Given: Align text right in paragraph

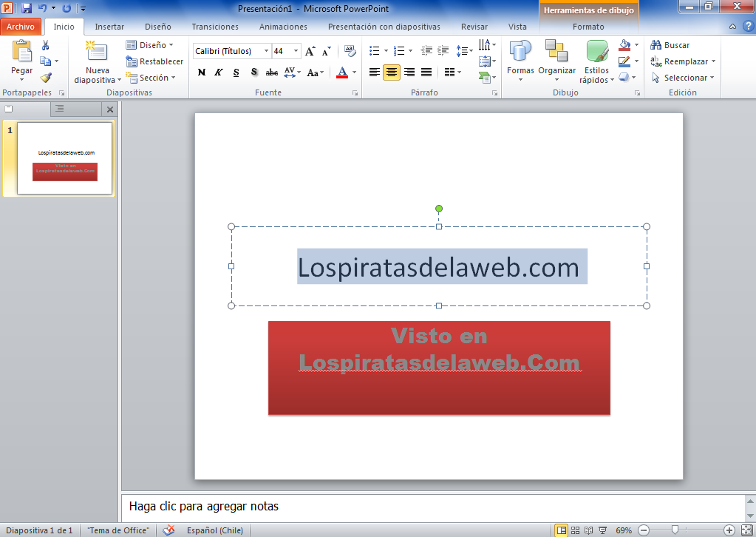Looking at the screenshot, I should [x=409, y=72].
